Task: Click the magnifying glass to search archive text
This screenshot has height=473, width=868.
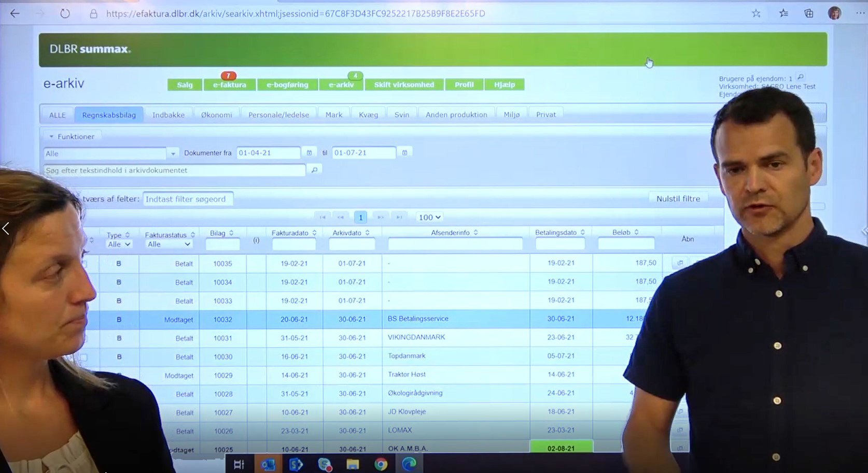Action: click(x=314, y=169)
